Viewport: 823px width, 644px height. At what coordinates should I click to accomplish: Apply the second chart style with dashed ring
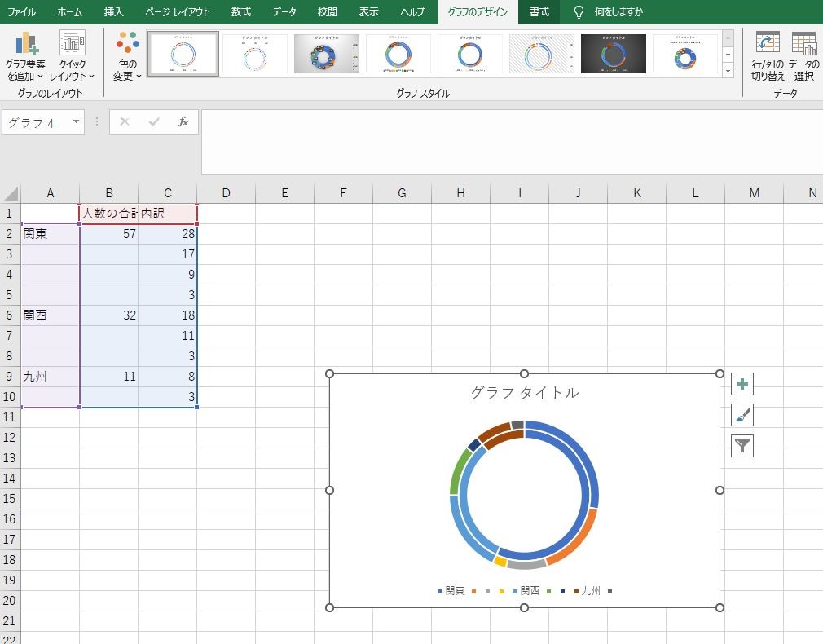[x=255, y=54]
